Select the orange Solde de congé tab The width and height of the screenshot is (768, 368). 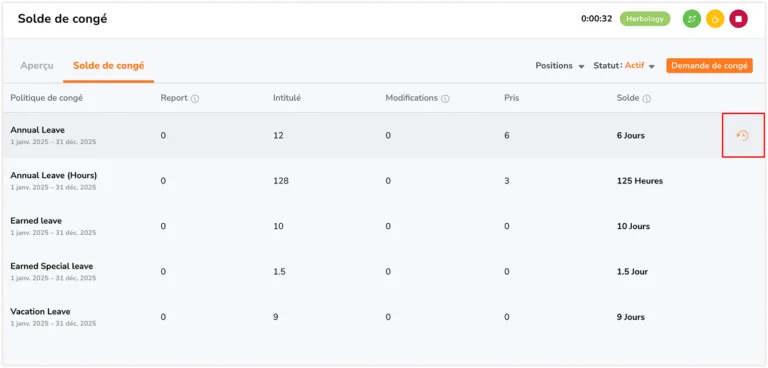108,66
